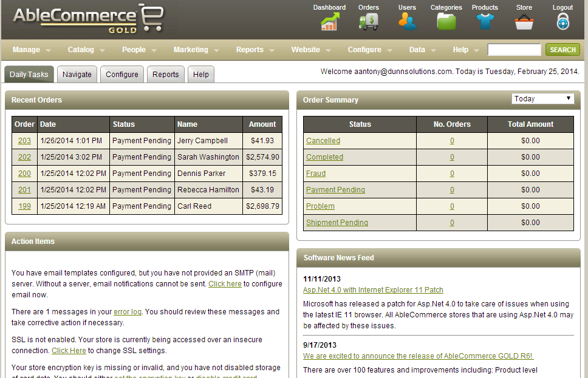Expand the Website menu
This screenshot has width=588, height=378.
tap(311, 50)
